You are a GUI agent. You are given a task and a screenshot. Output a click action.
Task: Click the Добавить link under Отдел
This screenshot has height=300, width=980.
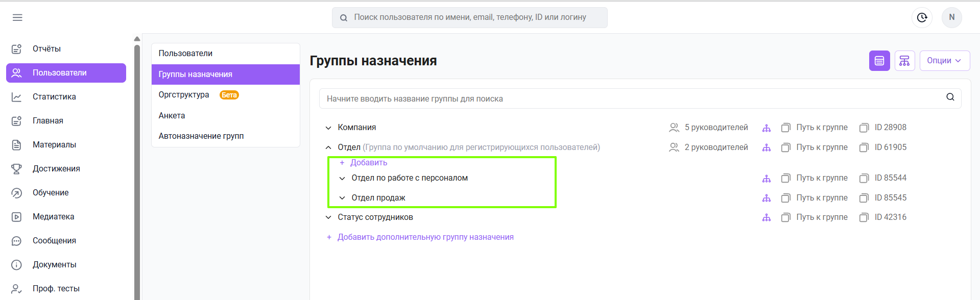364,163
